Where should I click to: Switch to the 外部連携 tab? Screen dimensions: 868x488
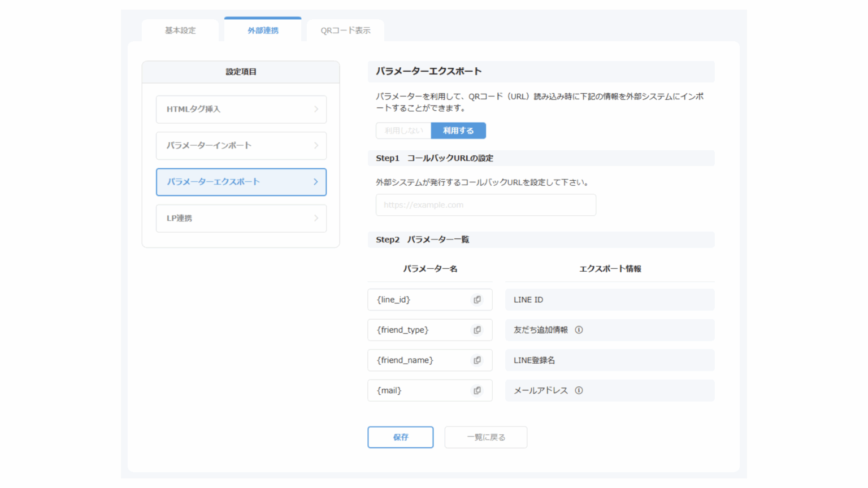(x=263, y=30)
